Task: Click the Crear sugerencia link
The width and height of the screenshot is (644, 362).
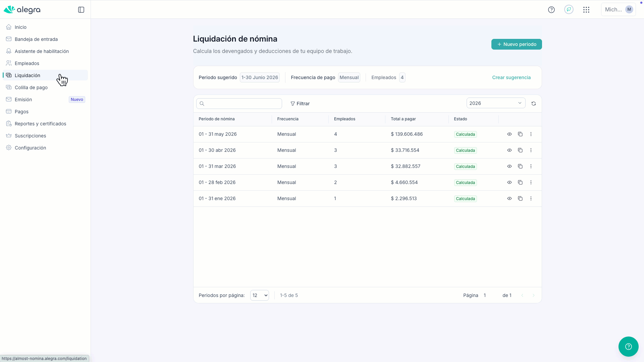Action: (x=511, y=77)
